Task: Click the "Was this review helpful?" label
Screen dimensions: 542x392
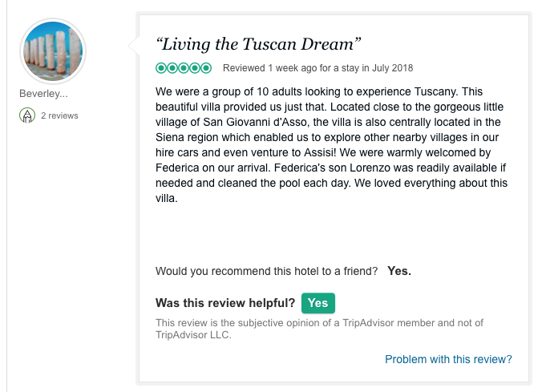Action: [225, 303]
